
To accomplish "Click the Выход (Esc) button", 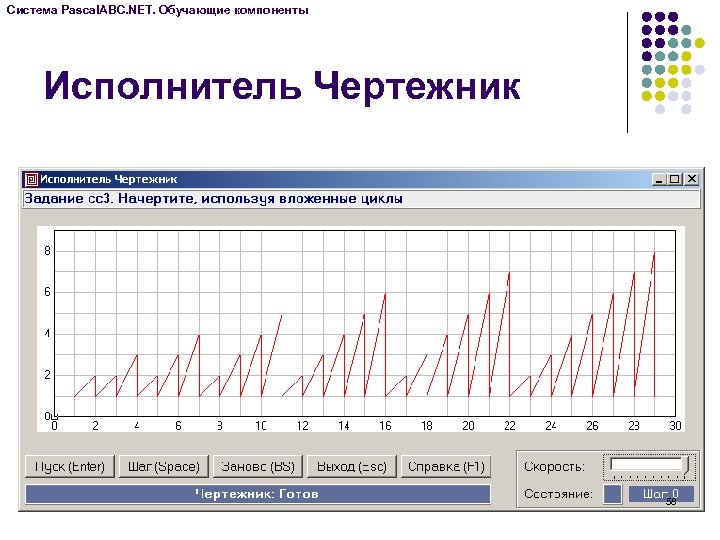I will coord(352,467).
